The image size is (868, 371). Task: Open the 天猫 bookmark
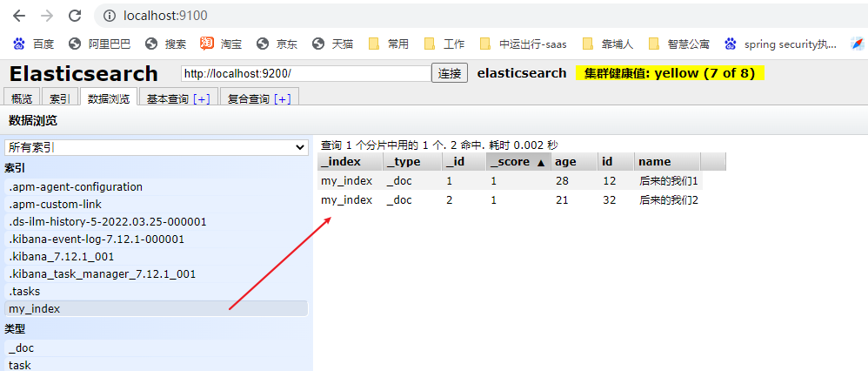332,44
